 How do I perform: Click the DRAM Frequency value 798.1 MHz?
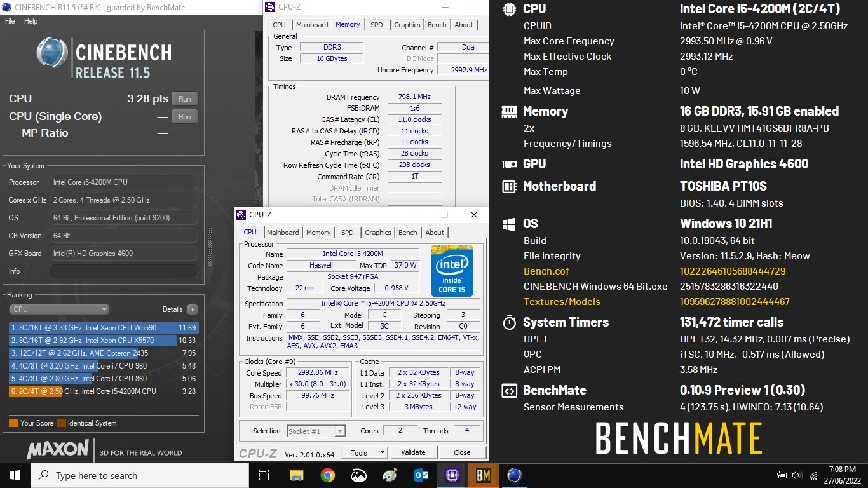414,97
